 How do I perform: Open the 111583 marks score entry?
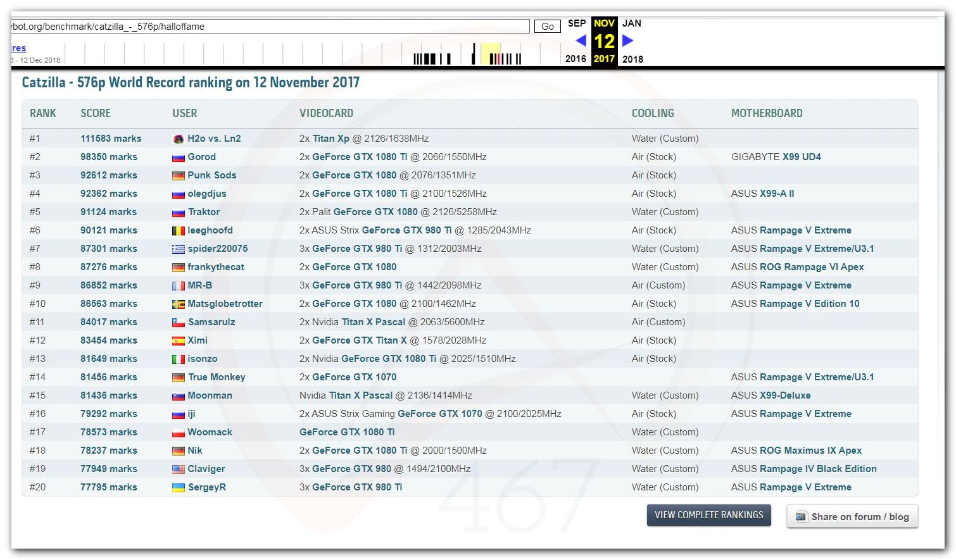pos(111,139)
